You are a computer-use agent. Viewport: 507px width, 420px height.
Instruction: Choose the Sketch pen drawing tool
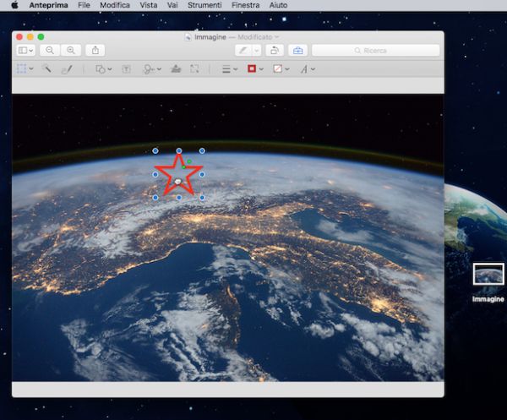click(x=68, y=68)
